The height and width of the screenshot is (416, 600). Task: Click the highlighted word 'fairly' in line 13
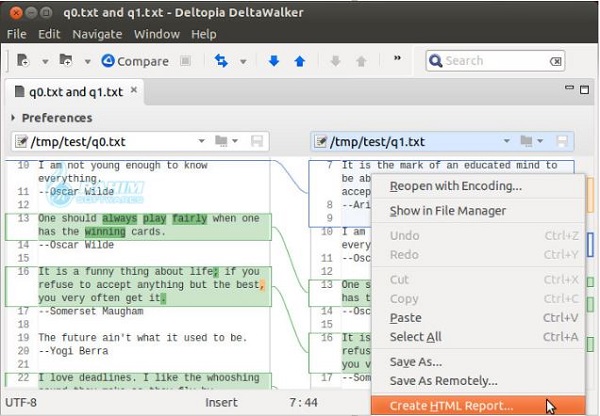pyautogui.click(x=189, y=219)
